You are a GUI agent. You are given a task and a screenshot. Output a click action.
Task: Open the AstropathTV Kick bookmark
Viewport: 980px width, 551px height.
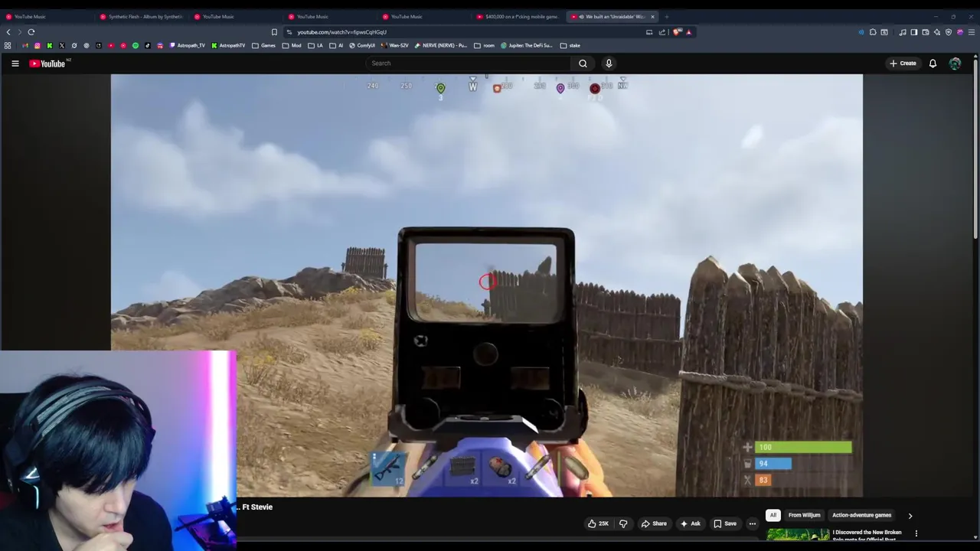coord(228,45)
